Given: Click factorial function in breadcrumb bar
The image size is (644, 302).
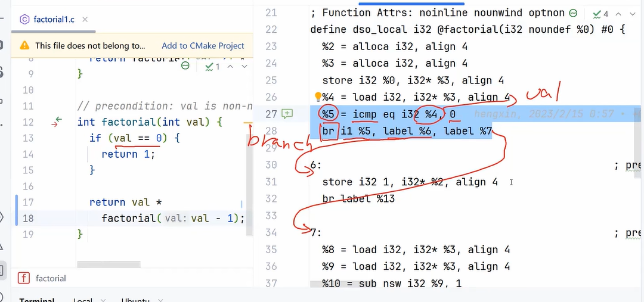Looking at the screenshot, I should tap(51, 278).
